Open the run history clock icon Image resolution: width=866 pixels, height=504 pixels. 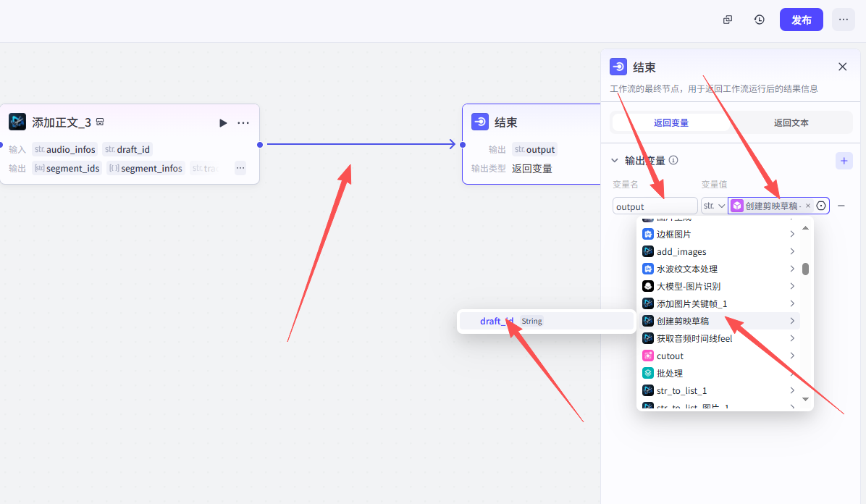759,20
